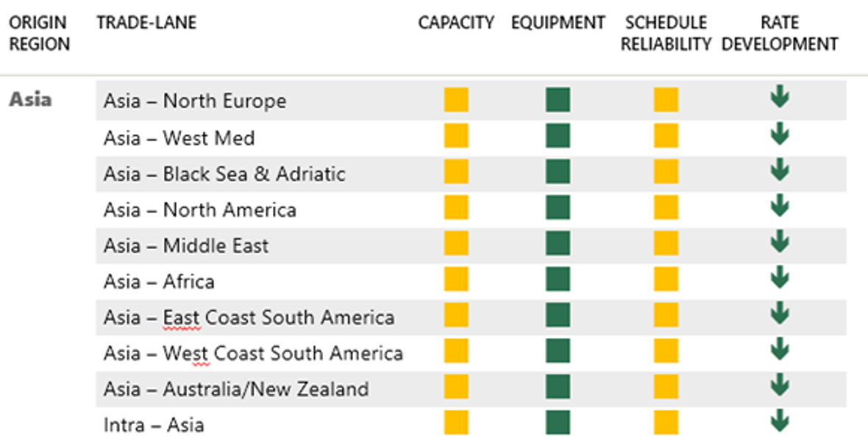This screenshot has width=868, height=441.
Task: Click the Asia origin region label
Action: (30, 99)
